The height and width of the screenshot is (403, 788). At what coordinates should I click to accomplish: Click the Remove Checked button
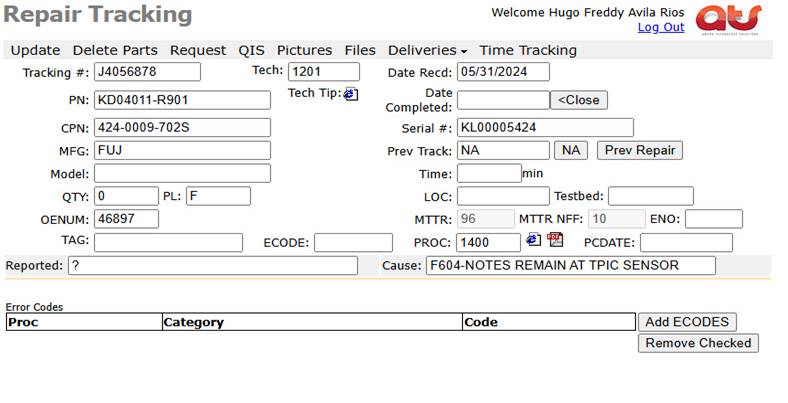[698, 343]
